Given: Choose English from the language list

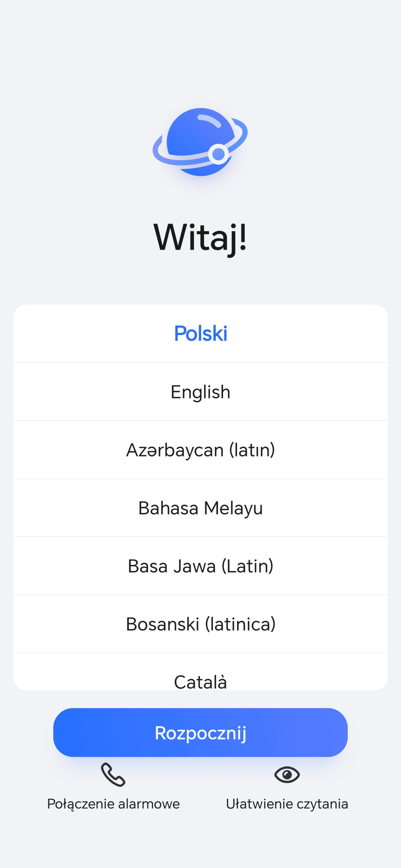Looking at the screenshot, I should tap(200, 392).
